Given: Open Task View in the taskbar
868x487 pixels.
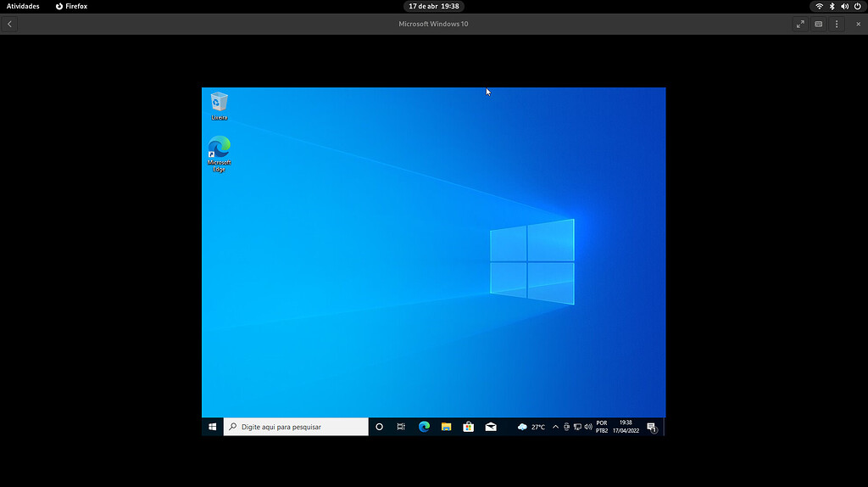Looking at the screenshot, I should (x=401, y=427).
